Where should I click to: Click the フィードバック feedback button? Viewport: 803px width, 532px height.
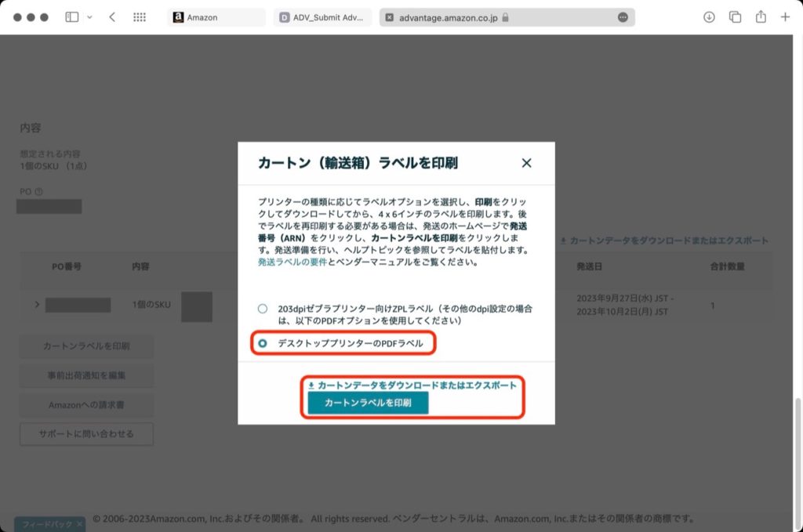[49, 523]
